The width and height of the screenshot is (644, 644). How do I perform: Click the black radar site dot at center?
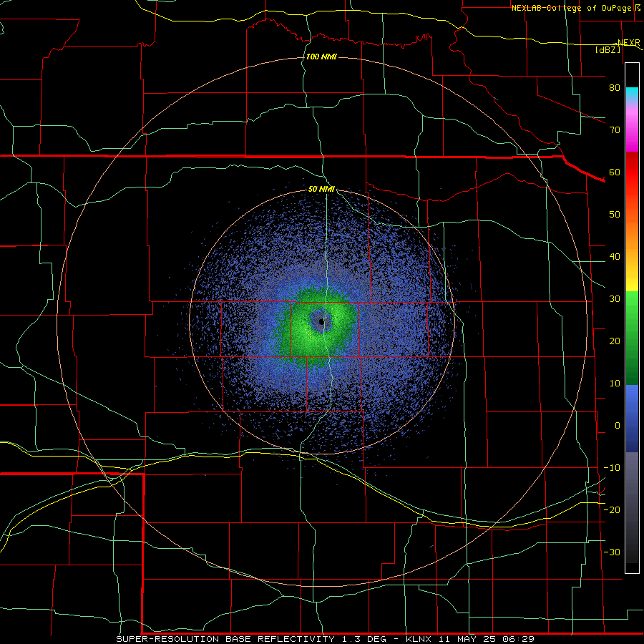point(321,322)
